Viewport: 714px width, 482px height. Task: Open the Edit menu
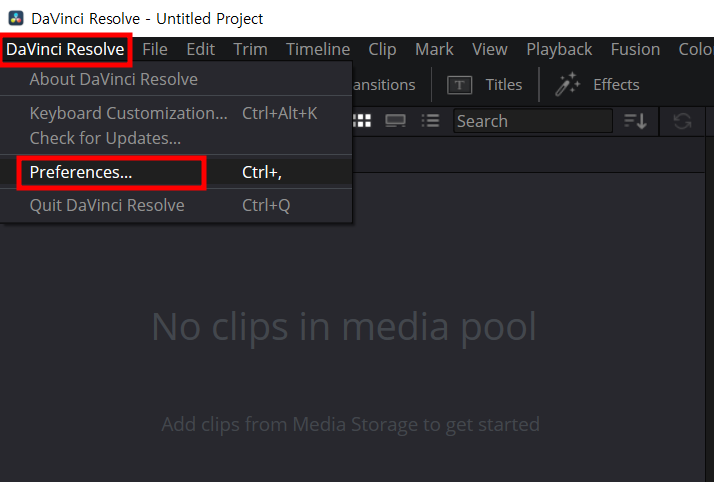(x=200, y=49)
